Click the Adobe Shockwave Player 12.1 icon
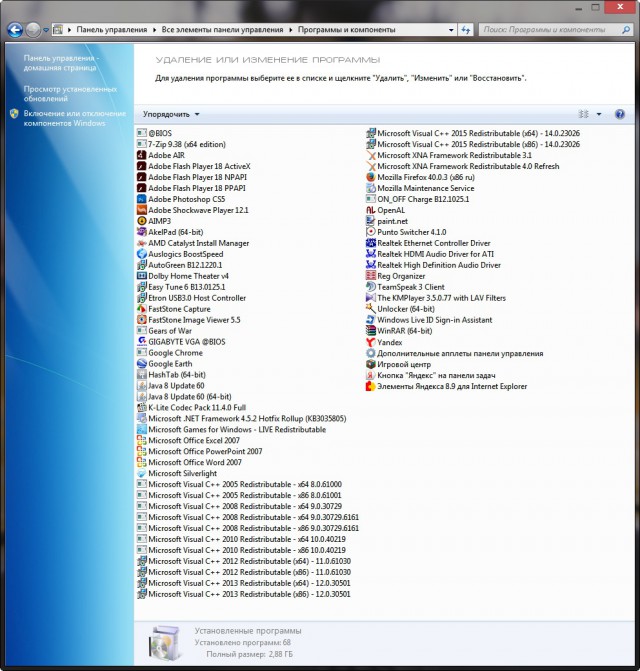The width and height of the screenshot is (640, 671). point(142,210)
